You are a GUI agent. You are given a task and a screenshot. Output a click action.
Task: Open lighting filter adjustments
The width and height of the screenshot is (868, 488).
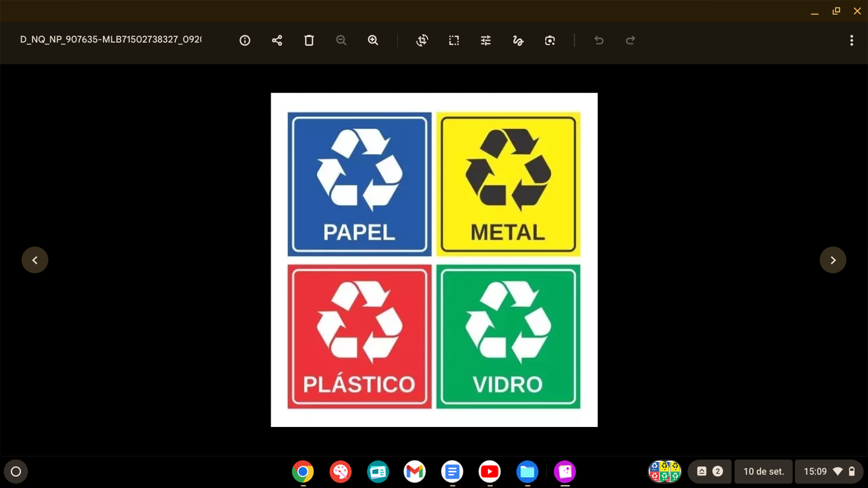pyautogui.click(x=486, y=41)
